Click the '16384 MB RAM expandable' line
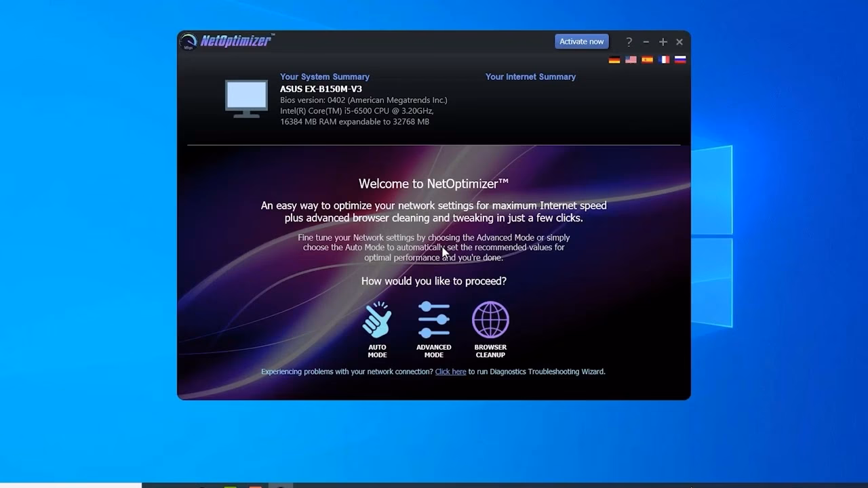 [355, 121]
